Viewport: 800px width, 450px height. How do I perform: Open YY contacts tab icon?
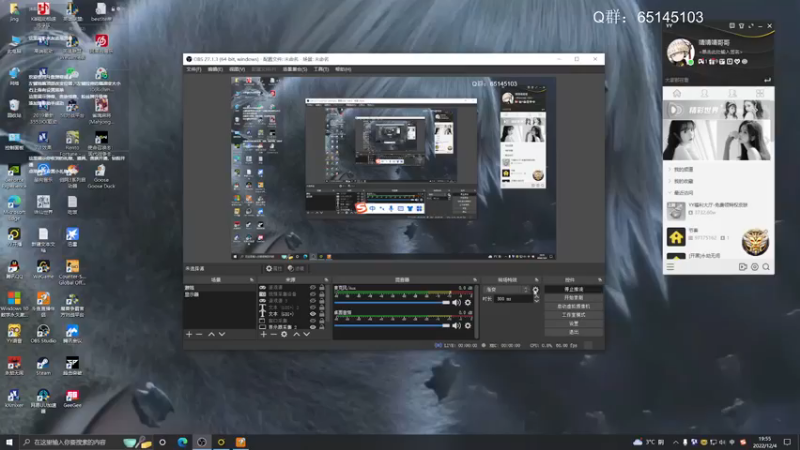tap(704, 93)
